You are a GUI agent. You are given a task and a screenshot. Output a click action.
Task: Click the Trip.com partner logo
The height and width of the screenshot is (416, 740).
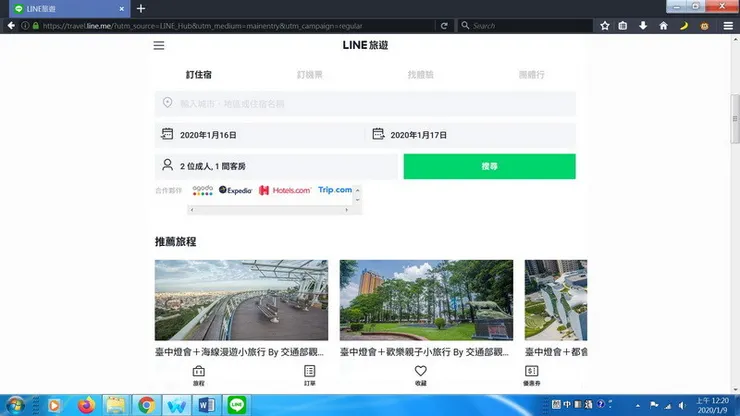point(335,190)
